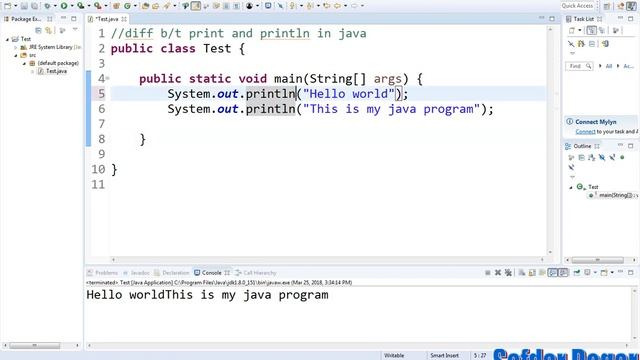Toggle console Scroll Lock icon
Image resolution: width=640 pixels, height=360 pixels.
(x=532, y=273)
